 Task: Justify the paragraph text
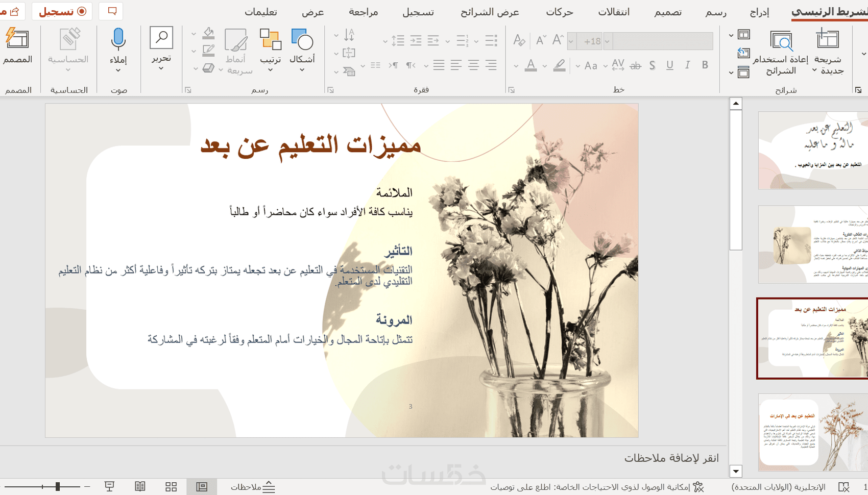click(439, 65)
